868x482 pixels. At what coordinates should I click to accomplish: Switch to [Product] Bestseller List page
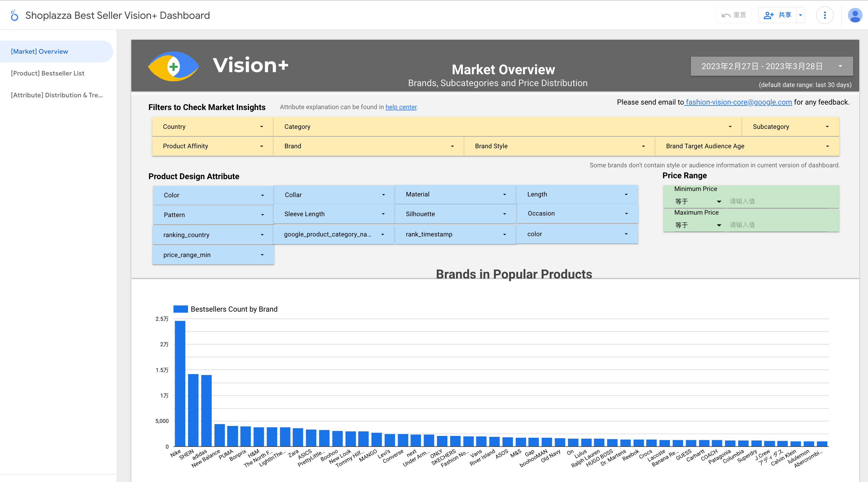coord(56,73)
